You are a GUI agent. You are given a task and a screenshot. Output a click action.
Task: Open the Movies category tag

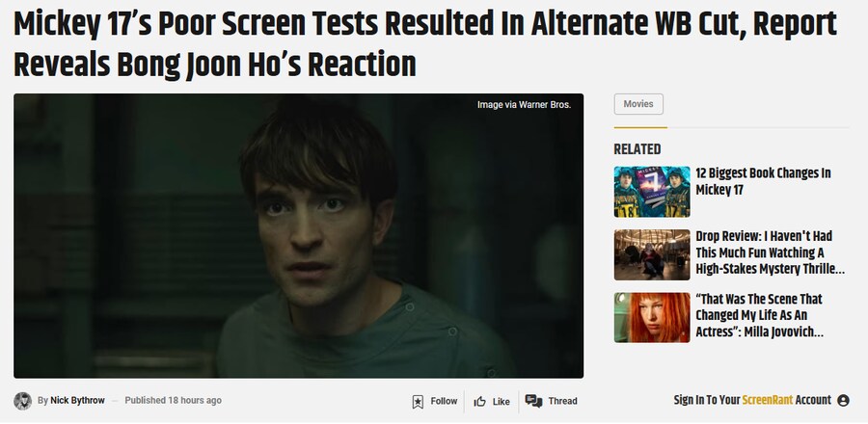[x=638, y=104]
